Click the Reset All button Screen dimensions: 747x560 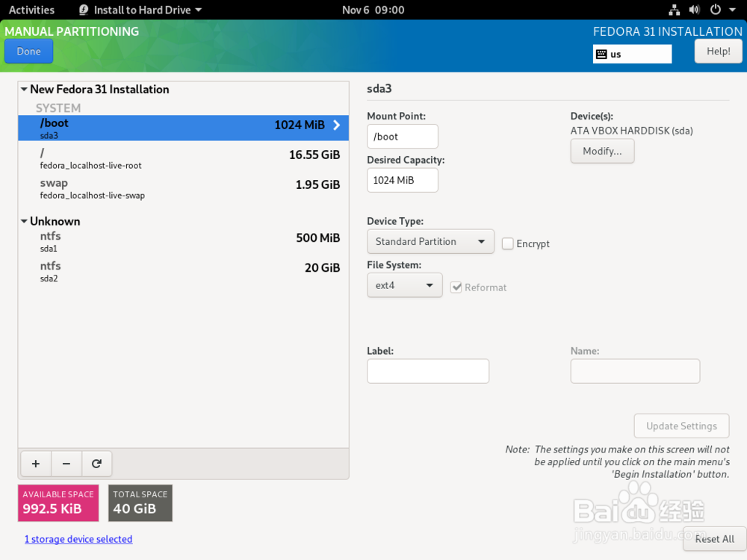714,539
